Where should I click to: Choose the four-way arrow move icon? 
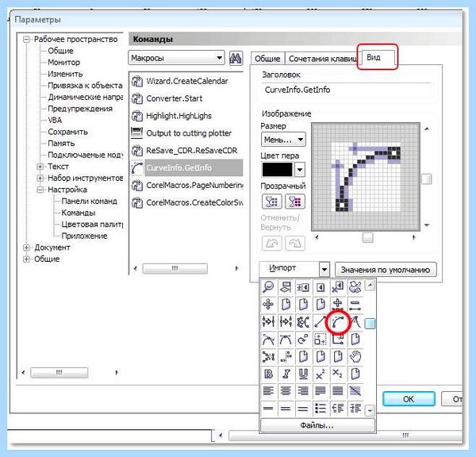pyautogui.click(x=268, y=304)
